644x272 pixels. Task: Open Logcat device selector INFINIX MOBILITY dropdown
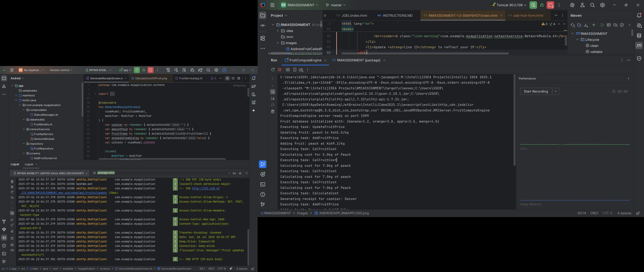(x=50, y=173)
